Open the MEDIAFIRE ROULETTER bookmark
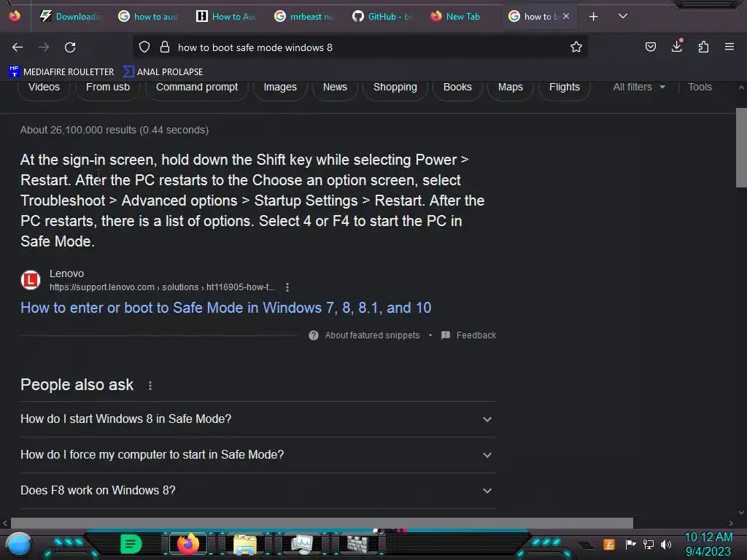 tap(61, 72)
